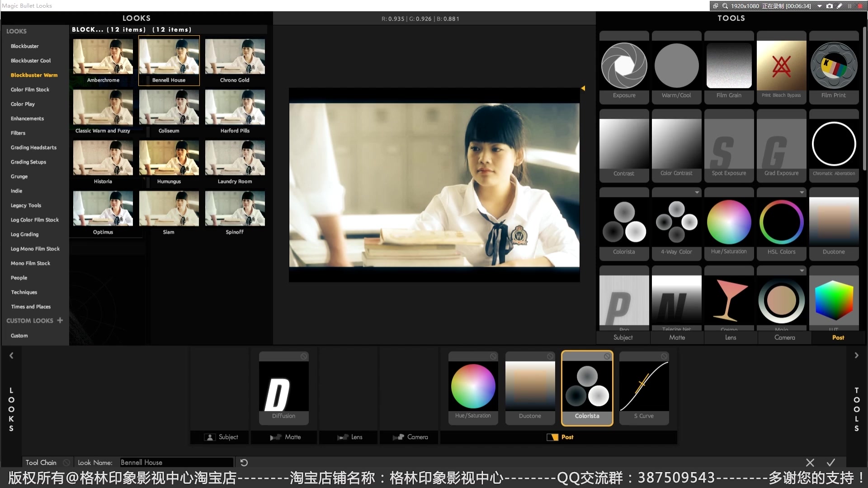Select the Cosmo tool
868x488 pixels.
pyautogui.click(x=729, y=299)
